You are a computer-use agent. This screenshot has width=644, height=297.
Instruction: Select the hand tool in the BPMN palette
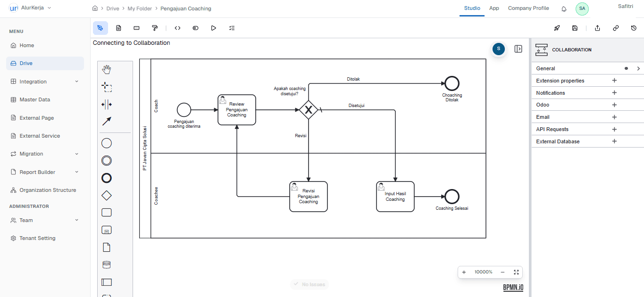(x=106, y=69)
